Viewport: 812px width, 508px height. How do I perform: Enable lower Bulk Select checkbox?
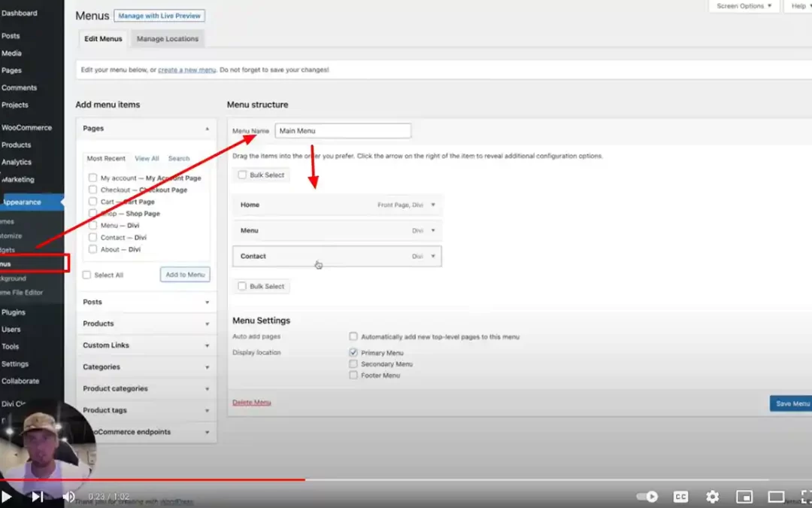pyautogui.click(x=242, y=286)
